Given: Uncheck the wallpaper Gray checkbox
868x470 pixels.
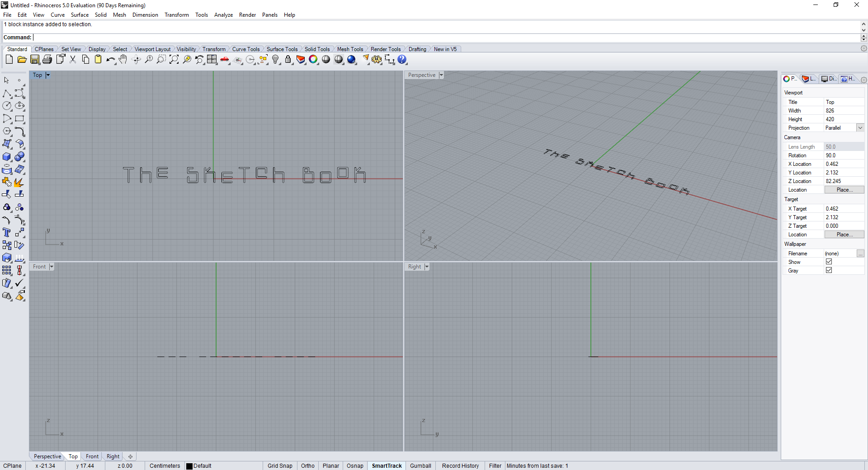Looking at the screenshot, I should coord(829,270).
